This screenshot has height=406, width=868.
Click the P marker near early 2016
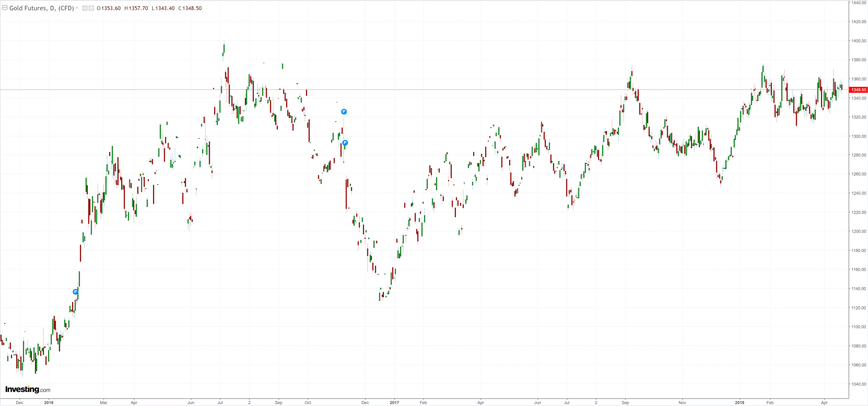(x=75, y=292)
